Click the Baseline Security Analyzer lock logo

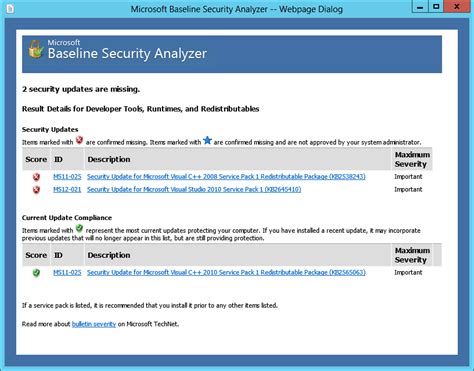36,49
